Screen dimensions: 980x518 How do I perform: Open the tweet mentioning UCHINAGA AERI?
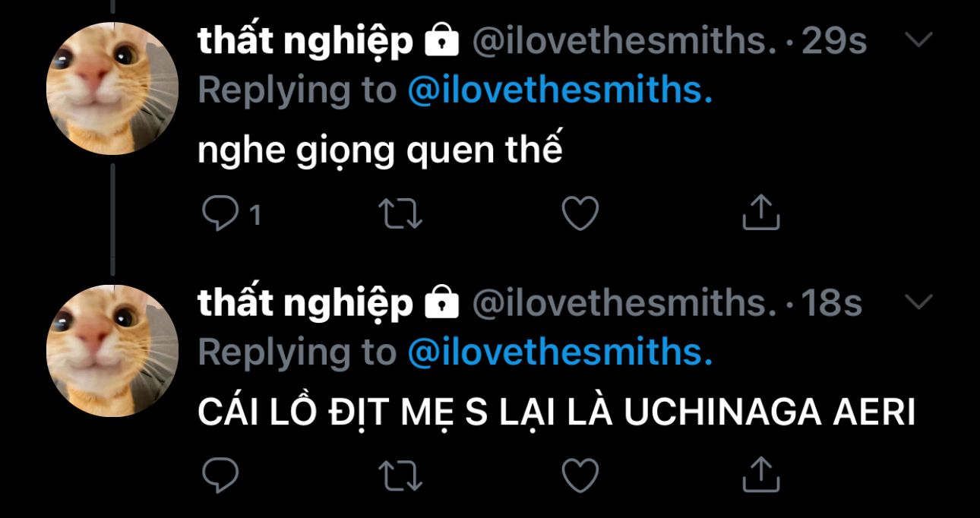click(x=555, y=412)
